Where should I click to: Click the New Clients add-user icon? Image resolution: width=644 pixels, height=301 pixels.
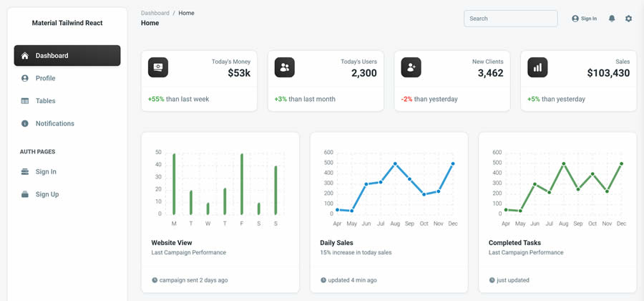[x=411, y=67]
